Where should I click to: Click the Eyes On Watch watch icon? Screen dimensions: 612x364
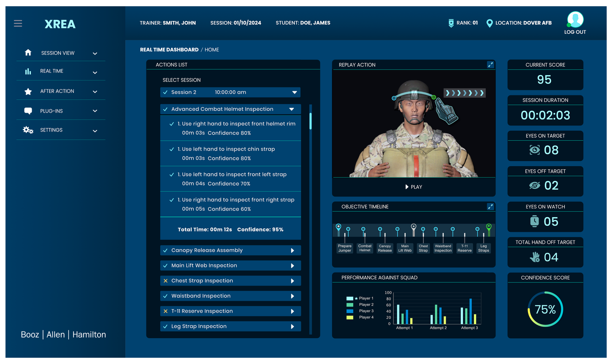(534, 221)
